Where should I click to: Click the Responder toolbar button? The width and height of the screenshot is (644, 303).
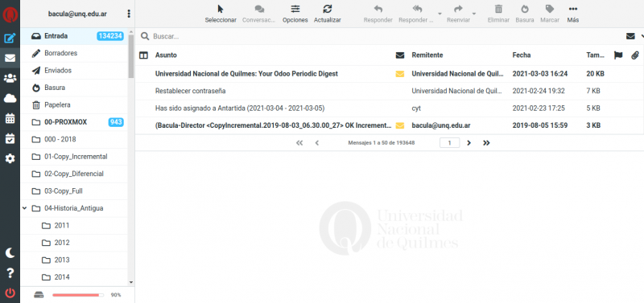[x=378, y=14]
